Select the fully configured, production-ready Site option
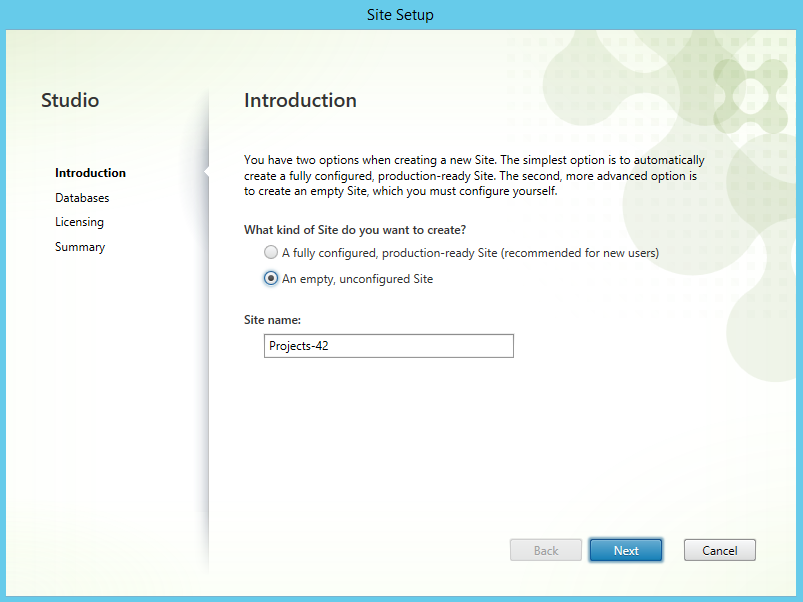This screenshot has height=602, width=803. click(x=271, y=252)
